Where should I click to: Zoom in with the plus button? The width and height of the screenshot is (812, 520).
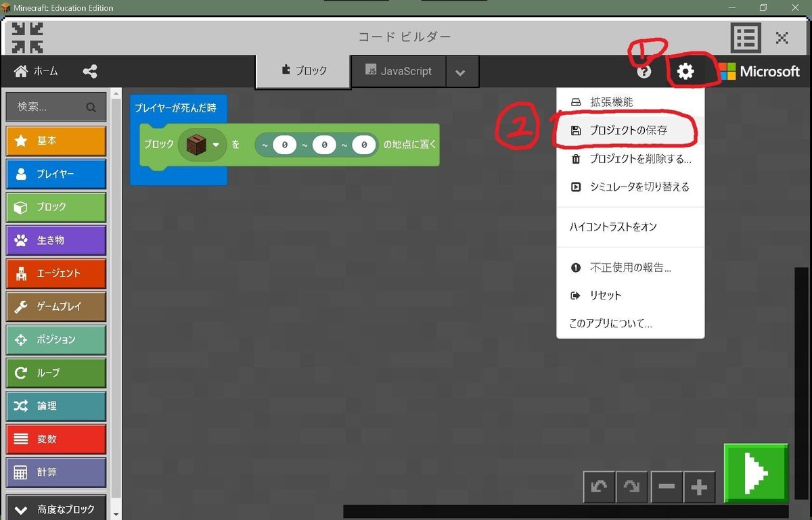(x=699, y=487)
